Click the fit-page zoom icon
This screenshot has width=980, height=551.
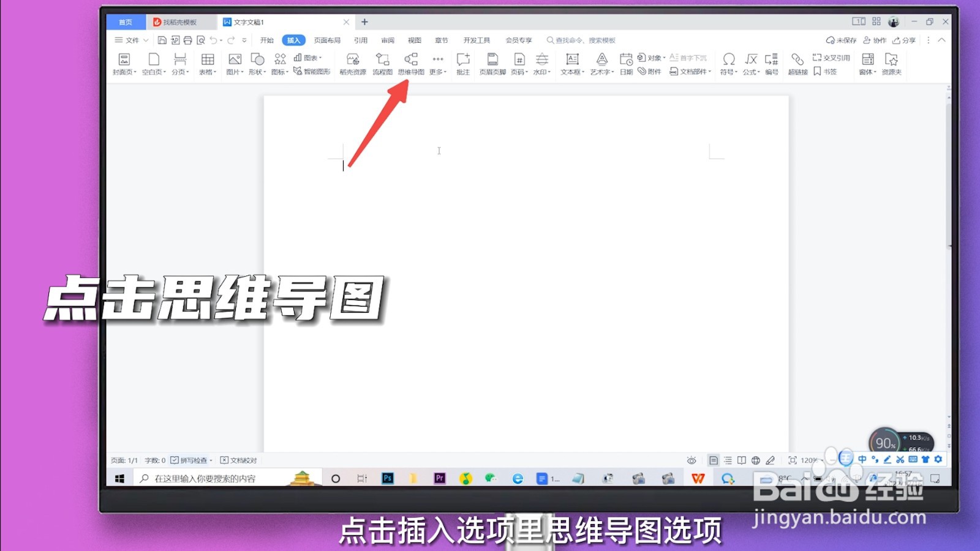tap(792, 460)
